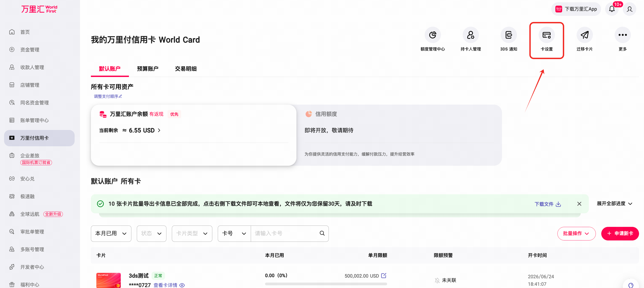Click the 3ds测试 card thumbnail
644x288 pixels.
(x=109, y=280)
